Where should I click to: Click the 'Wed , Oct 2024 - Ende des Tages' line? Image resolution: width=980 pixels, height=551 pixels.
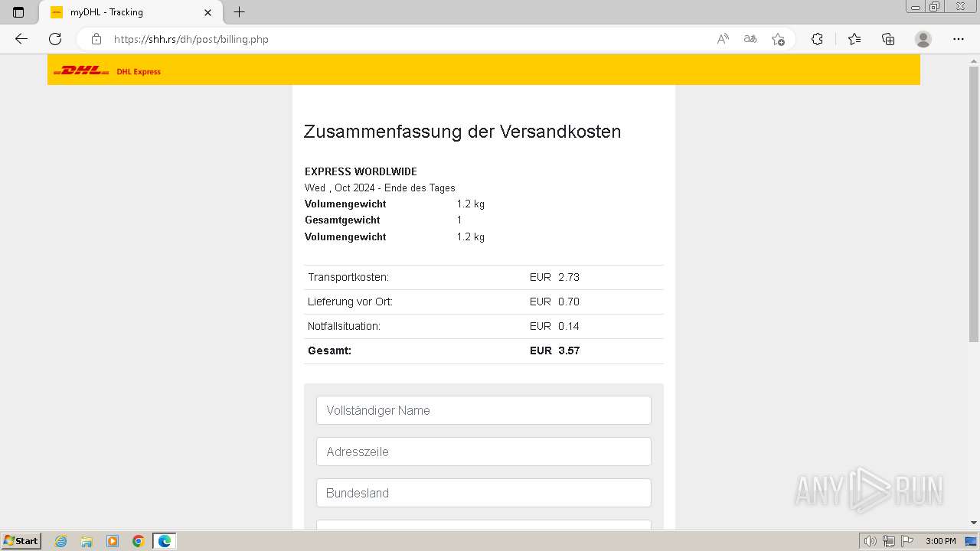pos(380,187)
